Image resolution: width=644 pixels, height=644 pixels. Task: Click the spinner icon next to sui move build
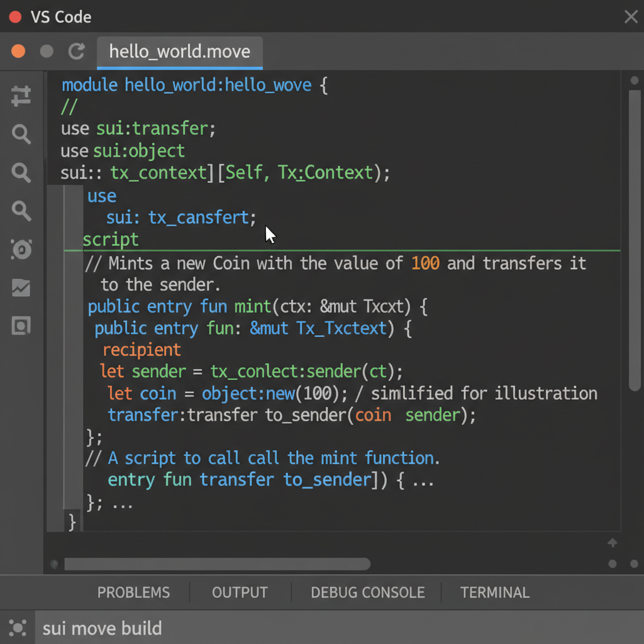click(x=17, y=627)
